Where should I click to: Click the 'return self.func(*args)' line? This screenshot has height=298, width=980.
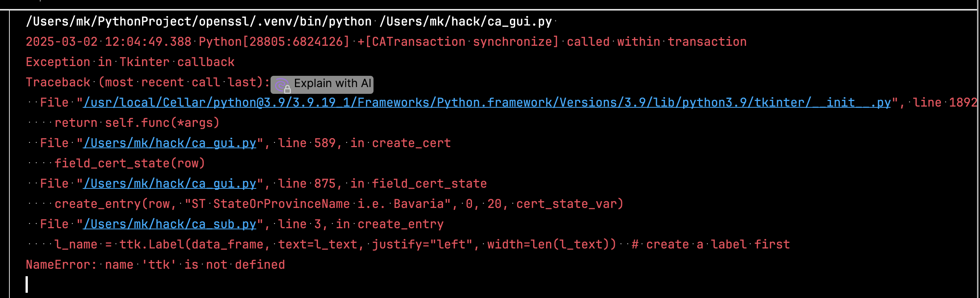(137, 123)
